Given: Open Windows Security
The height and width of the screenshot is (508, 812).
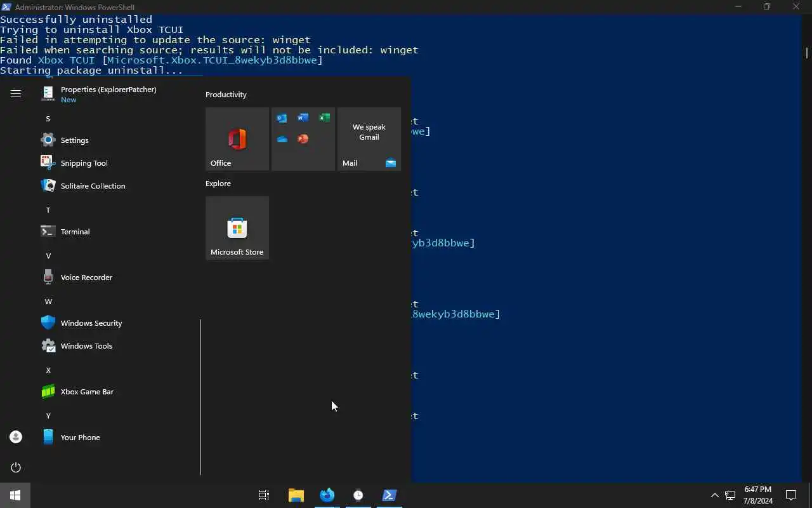Looking at the screenshot, I should (x=117, y=323).
